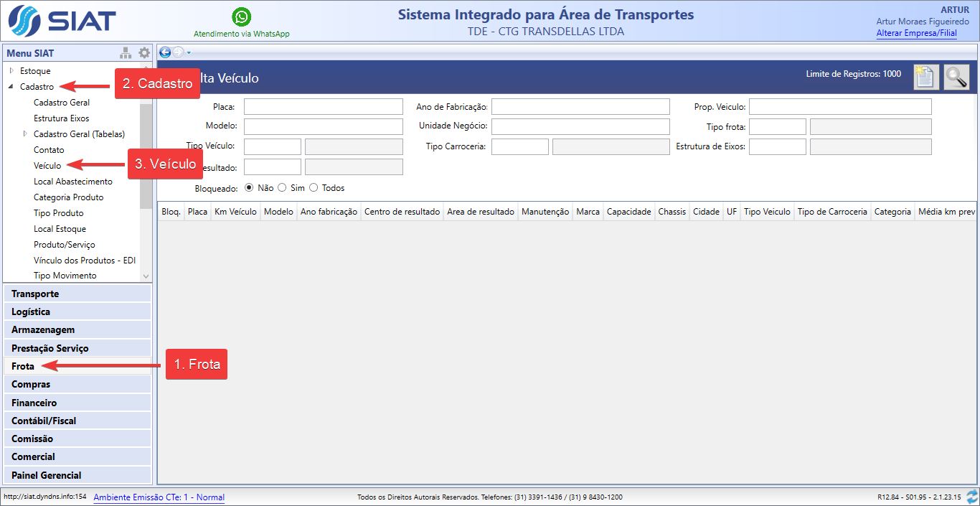Image resolution: width=980 pixels, height=506 pixels.
Task: Click the WhatsApp support icon
Action: point(242,17)
